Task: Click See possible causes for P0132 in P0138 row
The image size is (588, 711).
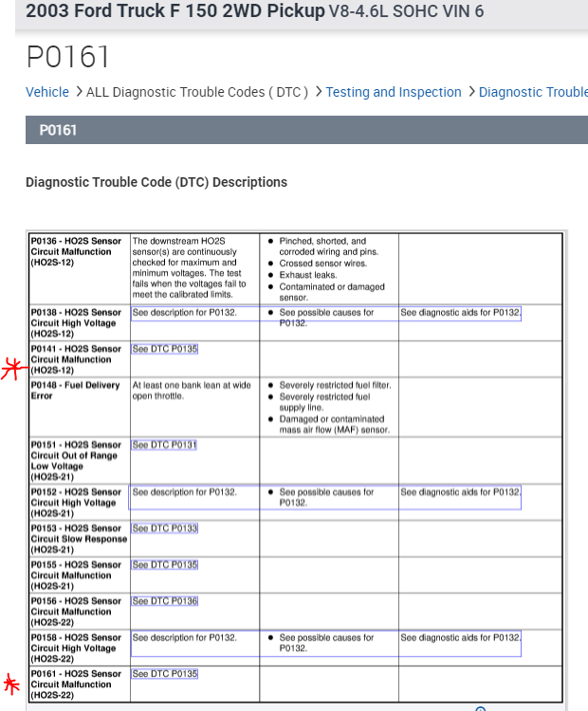Action: (x=326, y=318)
